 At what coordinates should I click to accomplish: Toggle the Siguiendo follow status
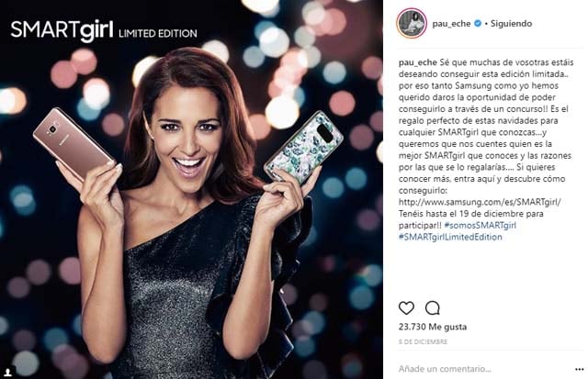click(511, 23)
